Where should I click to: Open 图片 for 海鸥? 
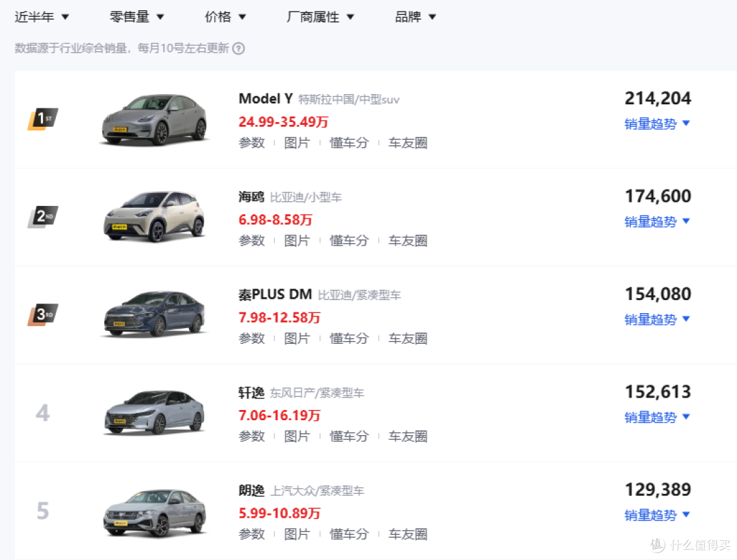(297, 241)
